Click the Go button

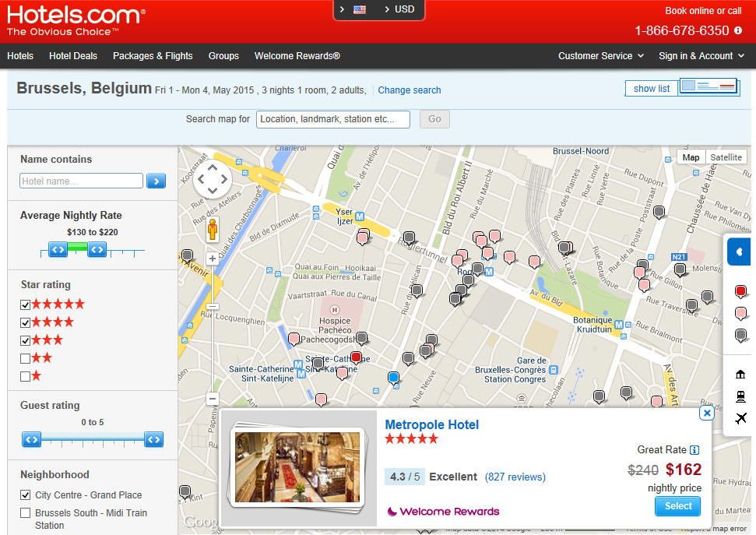click(434, 119)
